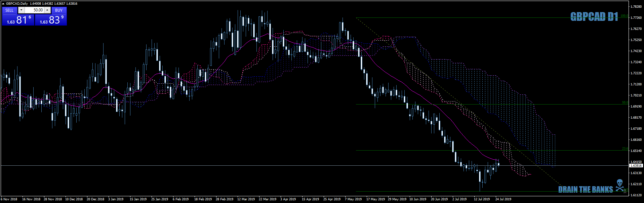
Task: Click the 2 Jul 2019 date label
Action: pos(459,199)
